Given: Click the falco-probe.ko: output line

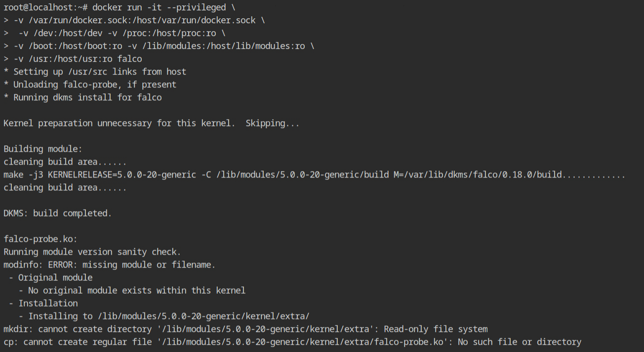Looking at the screenshot, I should 40,239.
